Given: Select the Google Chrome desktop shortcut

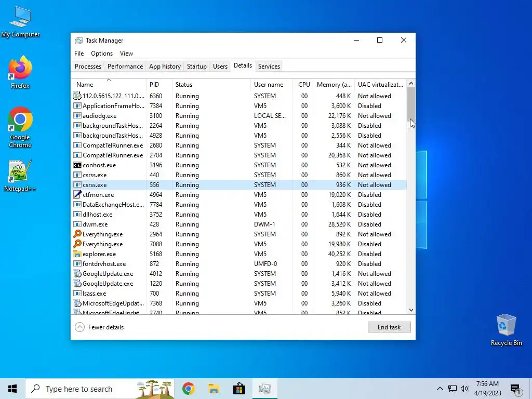Looking at the screenshot, I should (x=20, y=128).
